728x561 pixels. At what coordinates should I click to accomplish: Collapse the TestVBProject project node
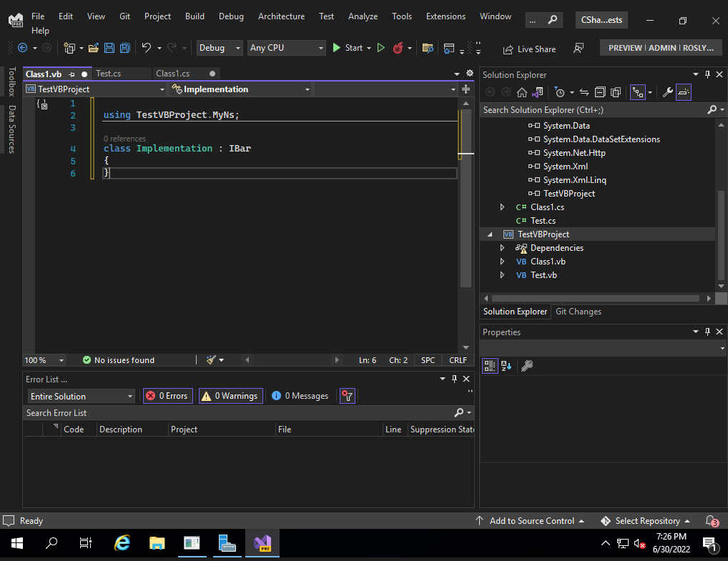tap(490, 234)
